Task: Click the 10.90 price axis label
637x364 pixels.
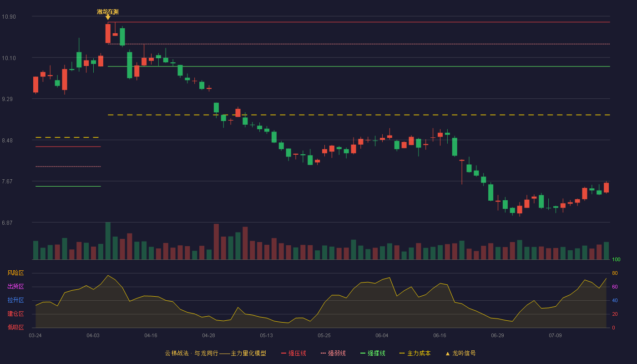Action: point(9,17)
